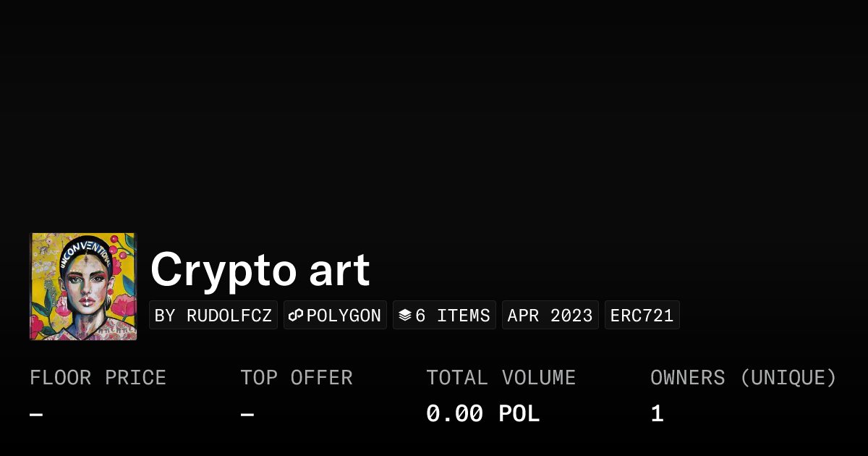Select the POLYGON chain badge
Viewport: 868px width, 456px height.
pyautogui.click(x=335, y=314)
